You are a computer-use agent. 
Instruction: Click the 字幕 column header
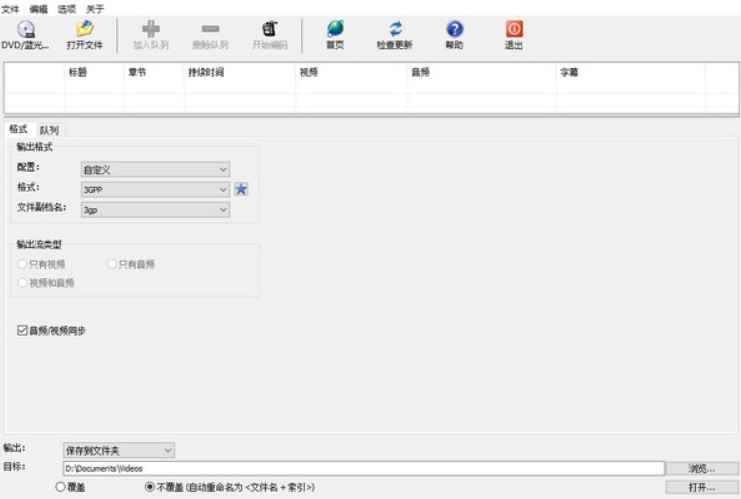[x=631, y=72]
